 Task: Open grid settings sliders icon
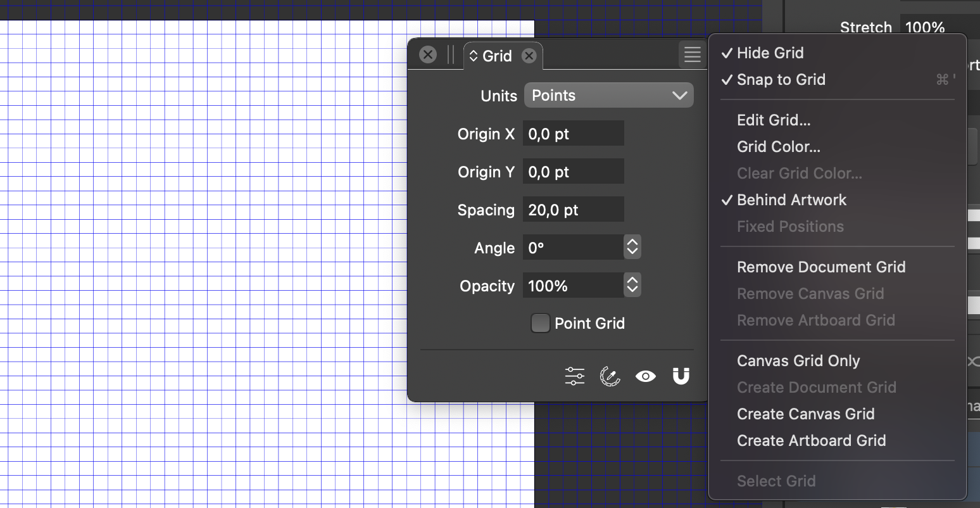point(575,376)
